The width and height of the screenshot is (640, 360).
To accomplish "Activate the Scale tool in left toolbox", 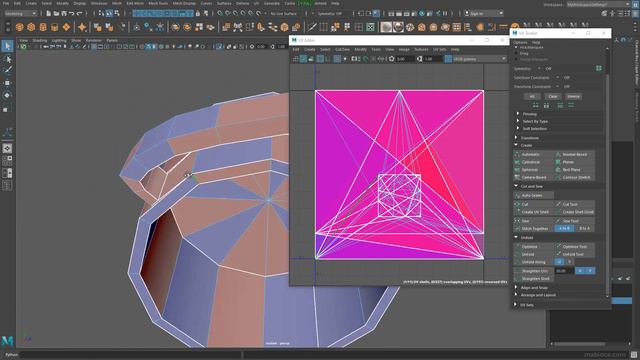I will [x=7, y=109].
